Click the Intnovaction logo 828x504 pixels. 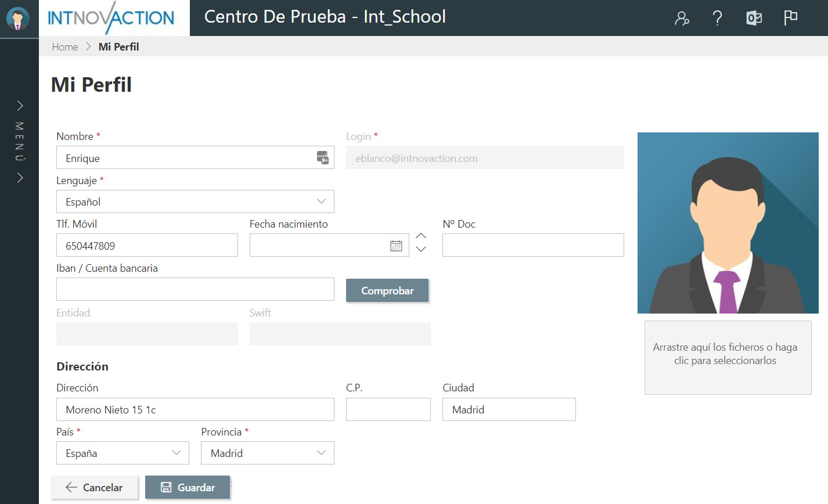pos(111,18)
